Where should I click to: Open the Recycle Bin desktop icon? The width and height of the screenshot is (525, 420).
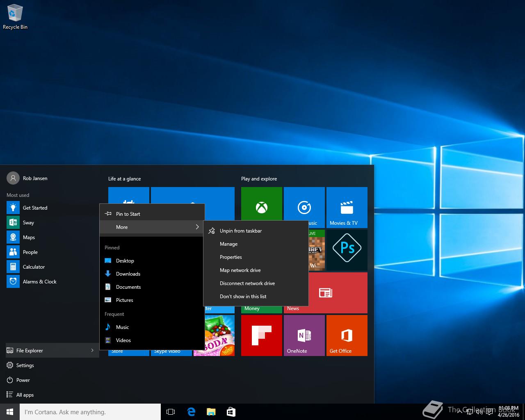coord(15,17)
